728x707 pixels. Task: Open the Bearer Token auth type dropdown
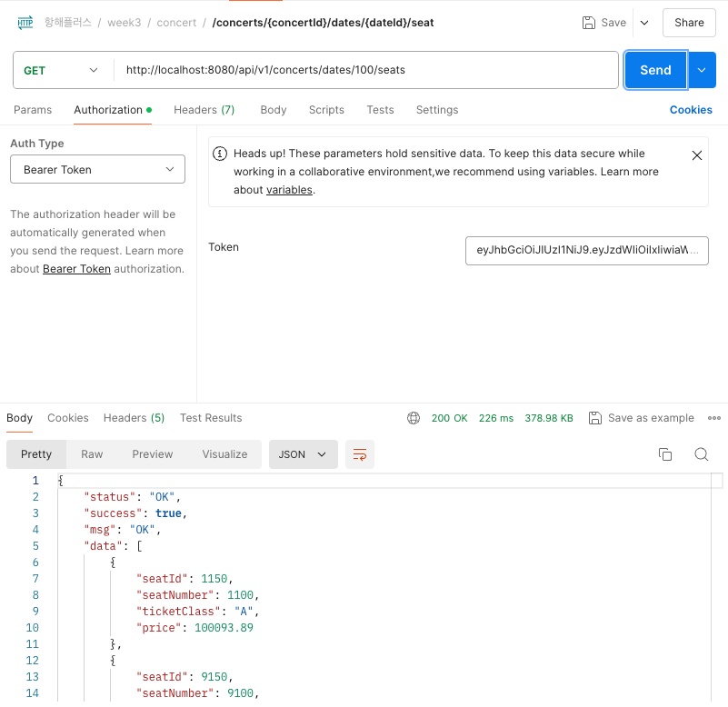click(x=97, y=169)
